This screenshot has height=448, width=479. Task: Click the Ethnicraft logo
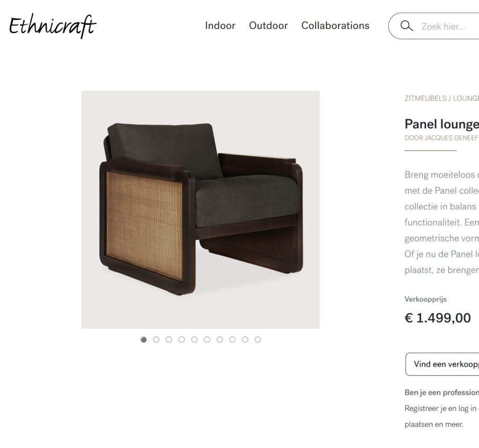(52, 26)
